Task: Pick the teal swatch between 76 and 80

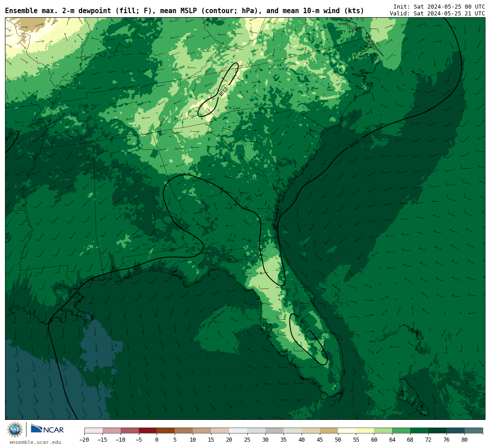Action: pos(456,431)
